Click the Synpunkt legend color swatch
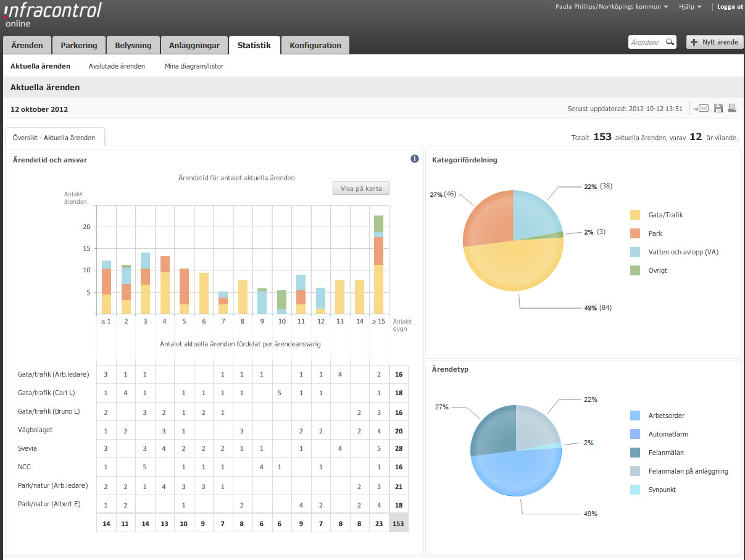The image size is (745, 560). click(x=635, y=490)
